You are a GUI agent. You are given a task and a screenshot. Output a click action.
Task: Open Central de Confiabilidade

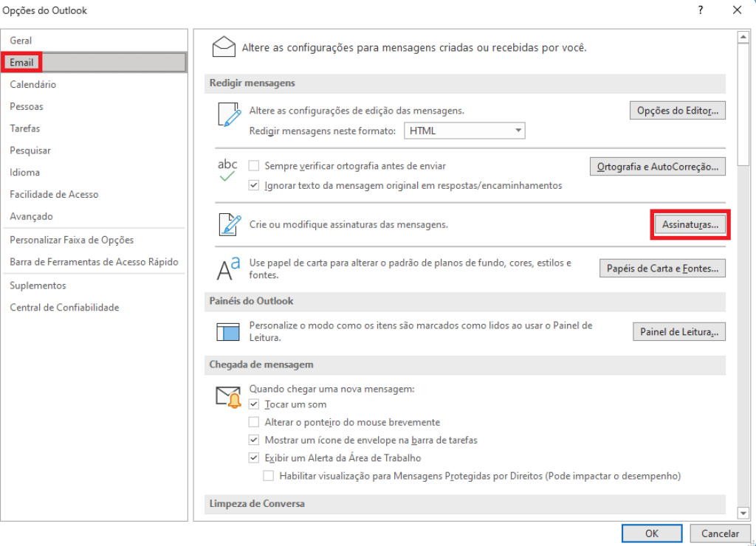coord(94,308)
